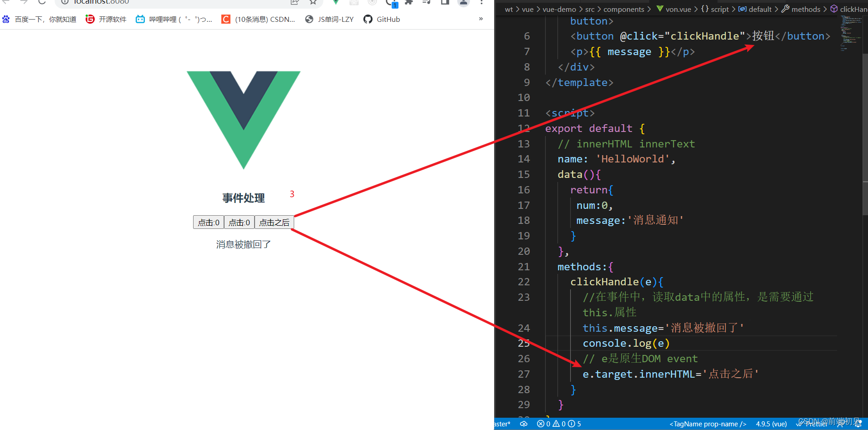The image size is (868, 430).
Task: Click the // innerHTML innerText comment
Action: click(626, 144)
